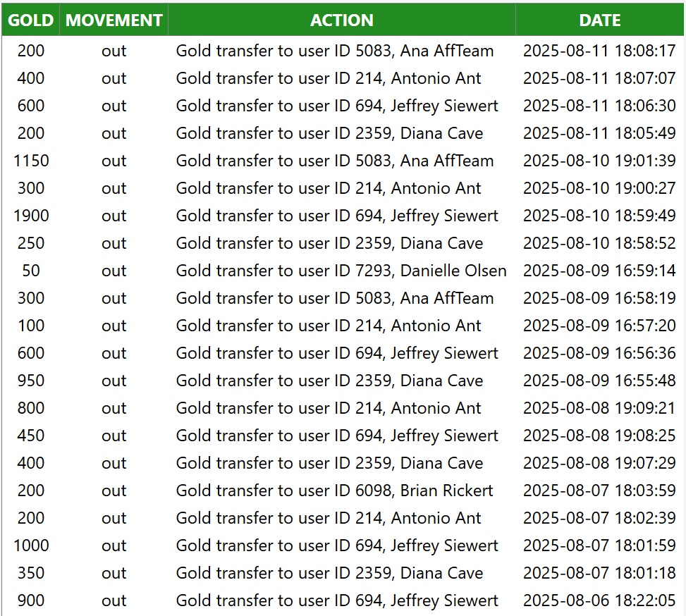Select the 1150 gold amount cell
Viewport: 686px width, 616px height.
pyautogui.click(x=31, y=161)
